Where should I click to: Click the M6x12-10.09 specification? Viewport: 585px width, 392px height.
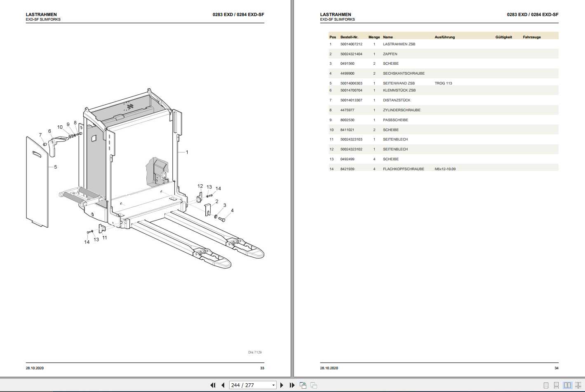[x=445, y=169]
